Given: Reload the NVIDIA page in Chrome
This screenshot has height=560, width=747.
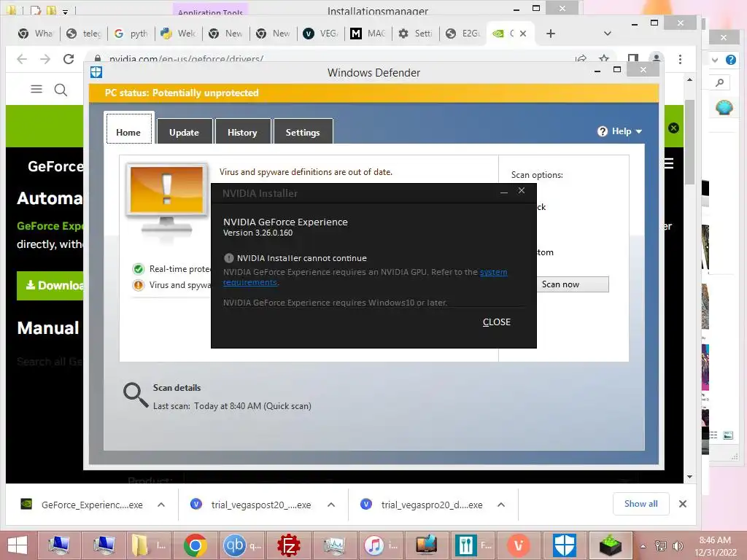Looking at the screenshot, I should click(69, 59).
